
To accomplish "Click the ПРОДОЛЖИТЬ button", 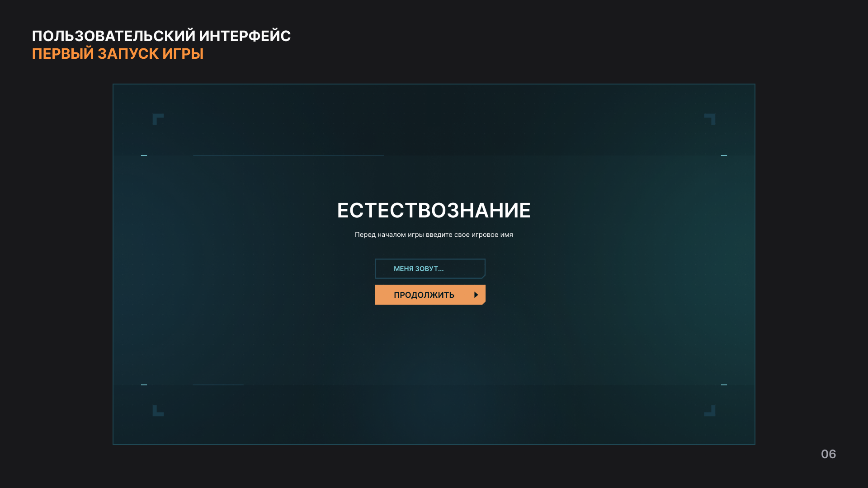I will tap(430, 295).
